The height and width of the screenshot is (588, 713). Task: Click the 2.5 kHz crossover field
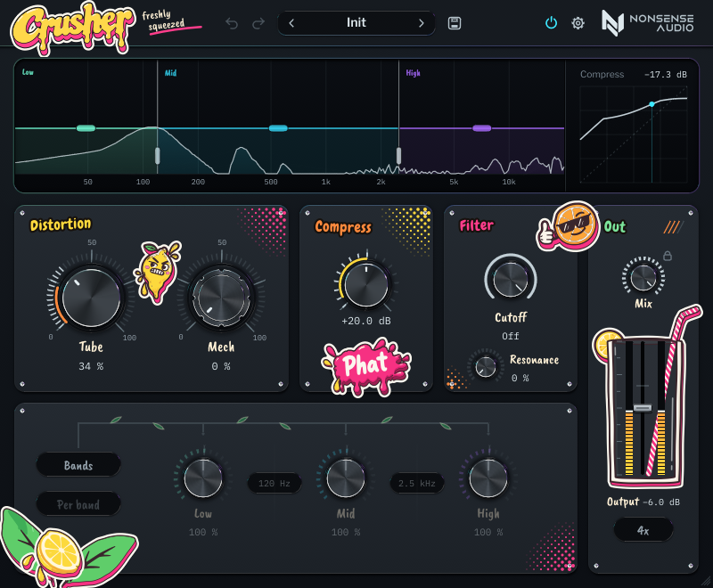[x=417, y=484]
